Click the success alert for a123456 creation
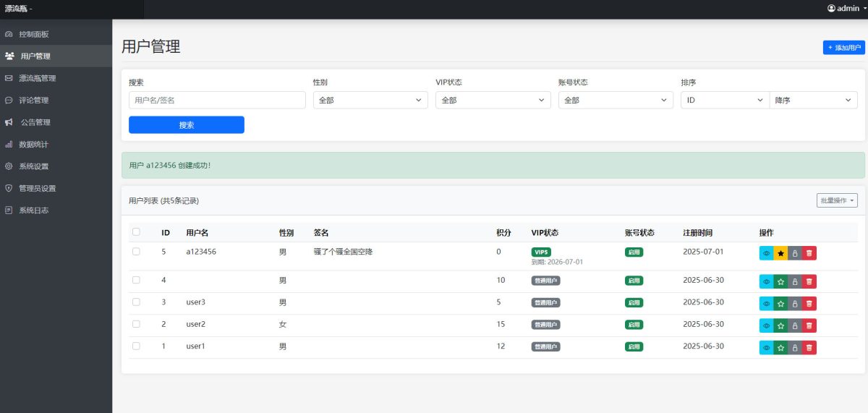868x413 pixels. click(x=493, y=165)
